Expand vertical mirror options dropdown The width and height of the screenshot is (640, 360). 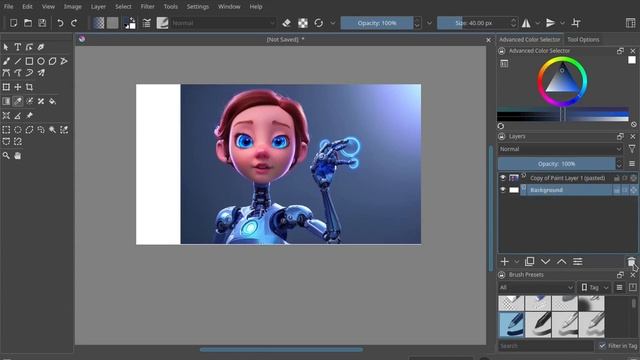coord(562,23)
